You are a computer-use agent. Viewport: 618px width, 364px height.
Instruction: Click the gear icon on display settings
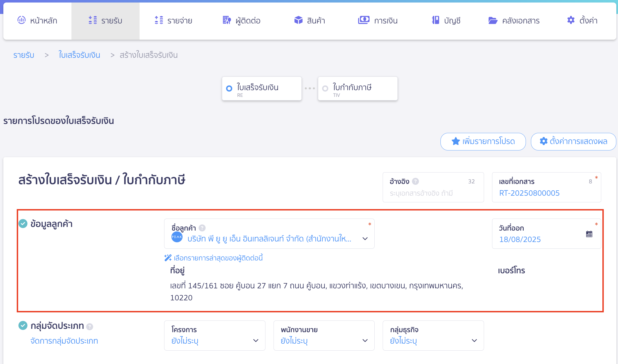tap(543, 141)
